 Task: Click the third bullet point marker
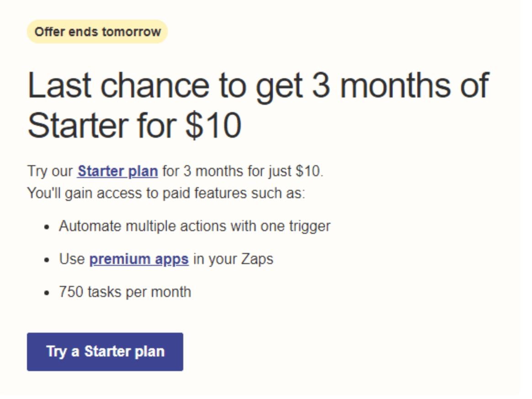pyautogui.click(x=48, y=291)
